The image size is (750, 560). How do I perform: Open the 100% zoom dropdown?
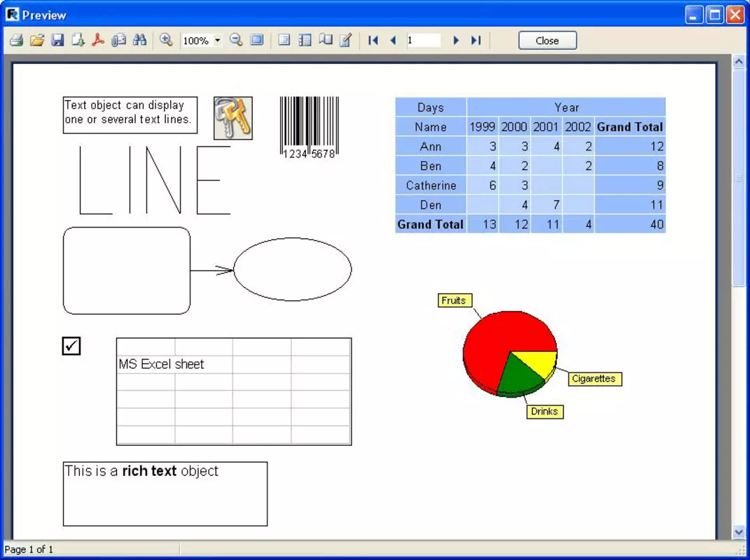(x=218, y=40)
